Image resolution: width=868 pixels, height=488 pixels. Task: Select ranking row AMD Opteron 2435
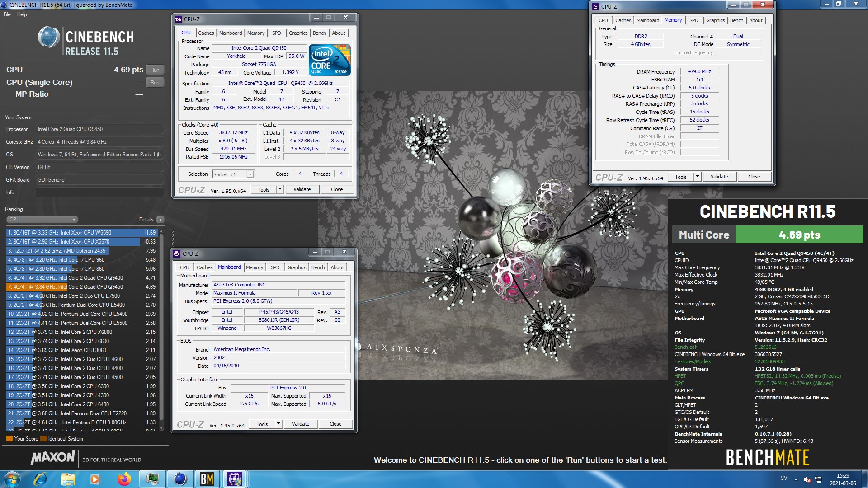(x=82, y=251)
